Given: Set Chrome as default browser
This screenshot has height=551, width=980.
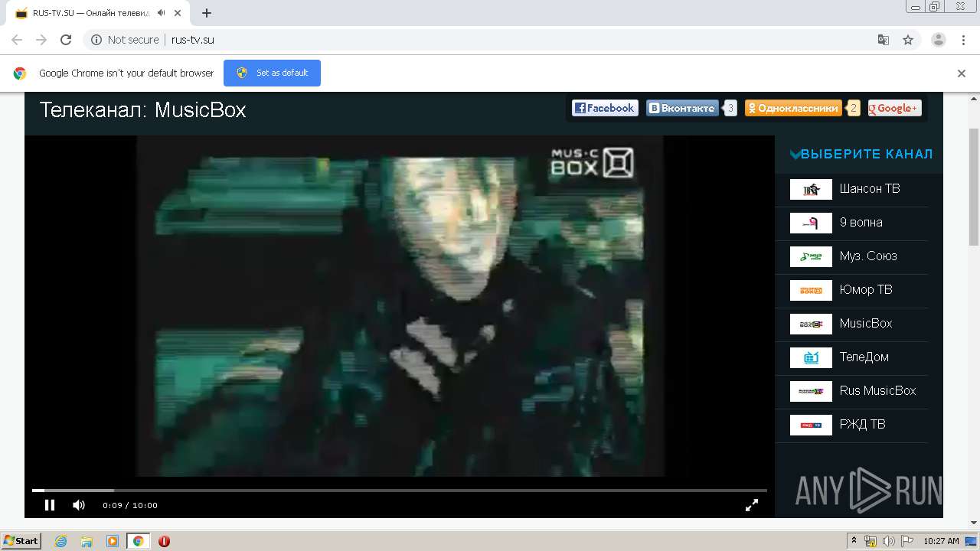Looking at the screenshot, I should tap(272, 73).
